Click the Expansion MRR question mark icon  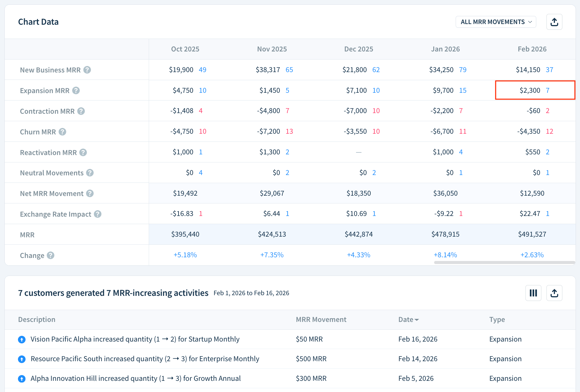(x=76, y=90)
